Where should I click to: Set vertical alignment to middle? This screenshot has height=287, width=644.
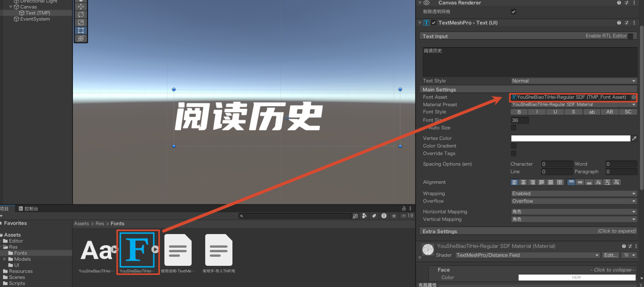coord(580,182)
